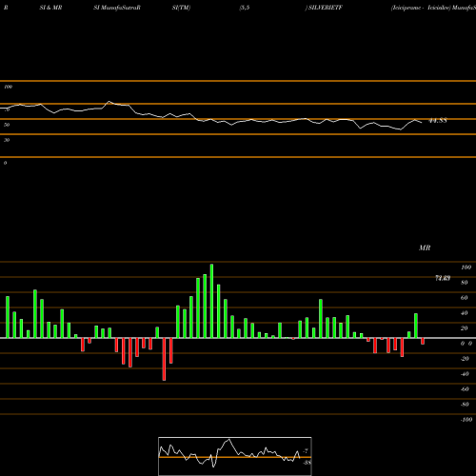Screen dimensions: 476x476
Task: Click the MR axis label -60
Action: coord(465,389)
